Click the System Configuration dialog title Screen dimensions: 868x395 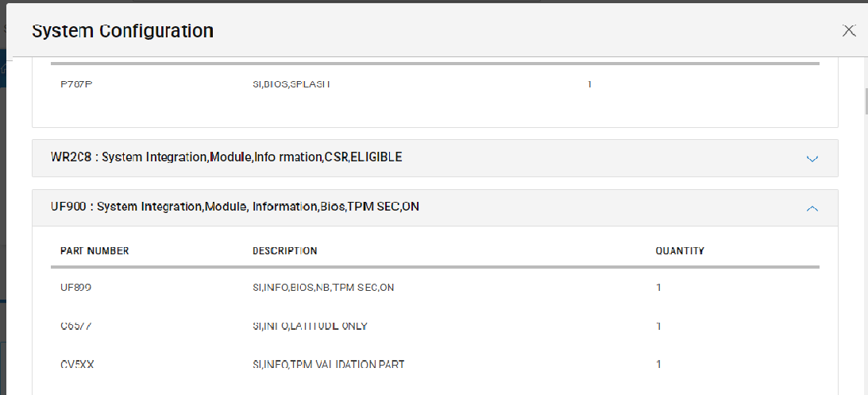pos(122,31)
